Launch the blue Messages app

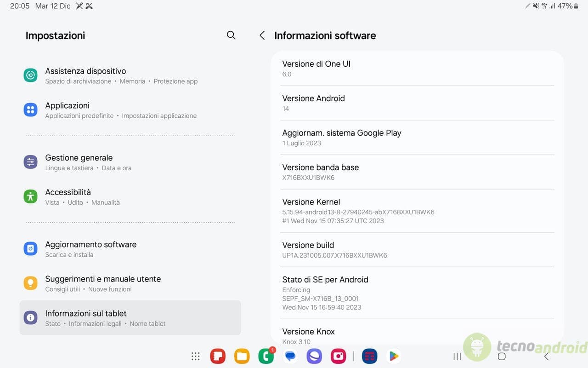pos(290,356)
